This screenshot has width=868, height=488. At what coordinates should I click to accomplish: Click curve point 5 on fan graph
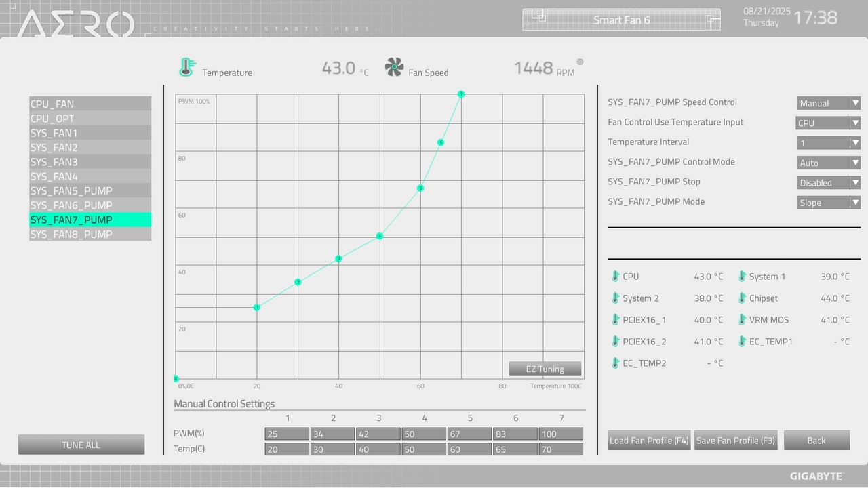pyautogui.click(x=420, y=188)
